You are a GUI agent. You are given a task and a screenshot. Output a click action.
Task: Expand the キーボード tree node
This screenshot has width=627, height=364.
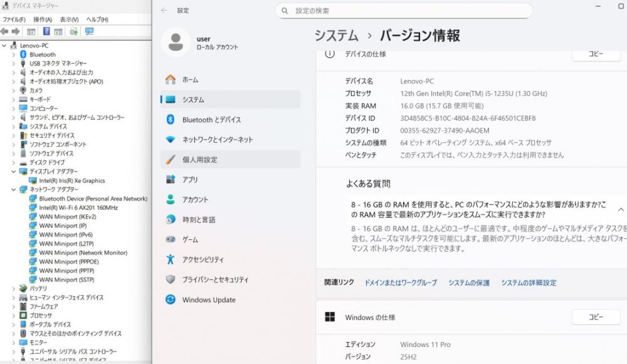(x=14, y=99)
